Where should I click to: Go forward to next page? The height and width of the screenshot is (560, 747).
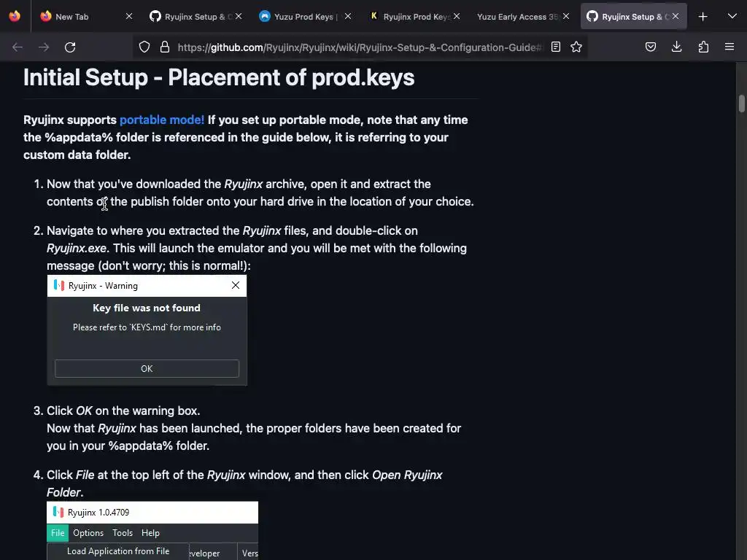tap(44, 47)
